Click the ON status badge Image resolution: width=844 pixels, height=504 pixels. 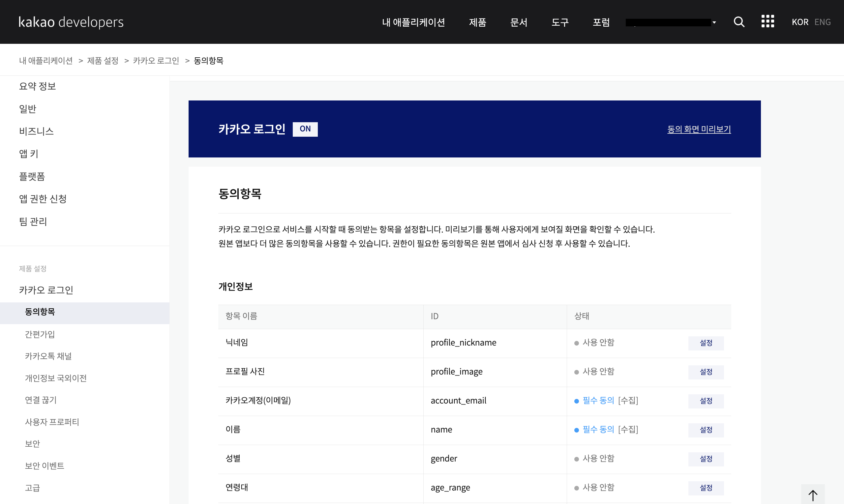[x=305, y=129]
